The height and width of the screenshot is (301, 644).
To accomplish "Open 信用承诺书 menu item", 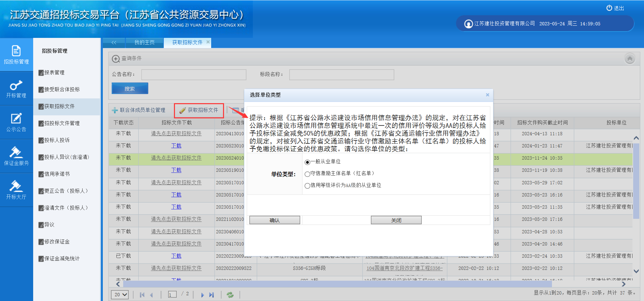I will pyautogui.click(x=54, y=174).
